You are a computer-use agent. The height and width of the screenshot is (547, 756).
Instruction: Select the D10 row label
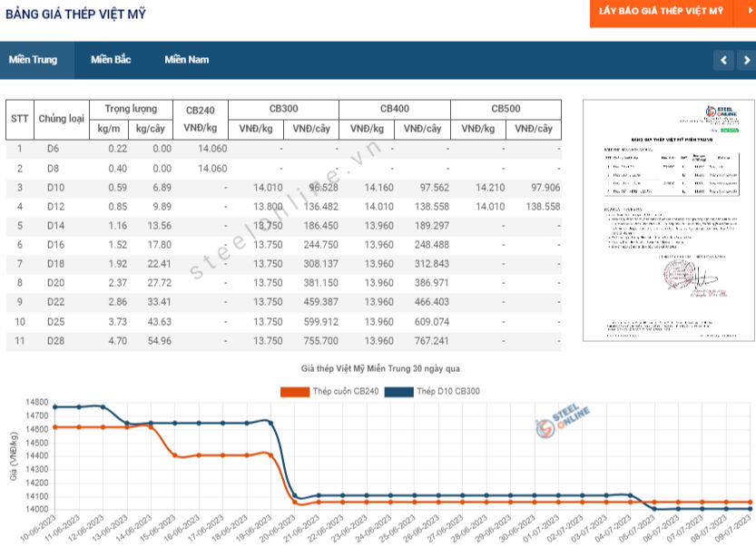(55, 188)
